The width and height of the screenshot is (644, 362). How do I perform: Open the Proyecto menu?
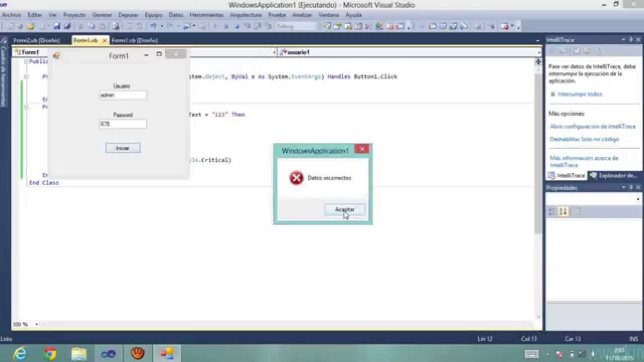(x=74, y=15)
